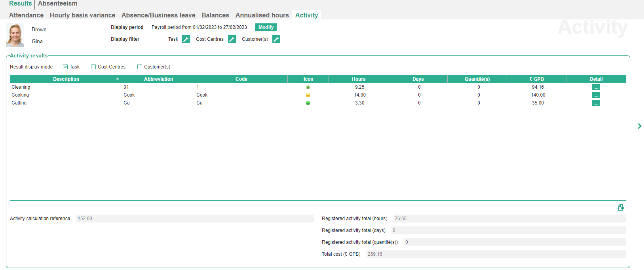
Task: Open the Annualised hours tab
Action: click(x=262, y=15)
